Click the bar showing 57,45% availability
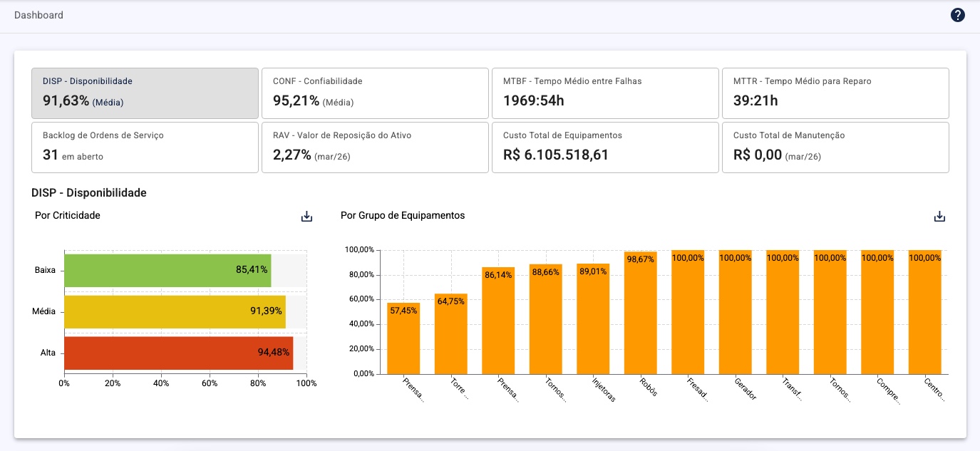 [x=403, y=338]
